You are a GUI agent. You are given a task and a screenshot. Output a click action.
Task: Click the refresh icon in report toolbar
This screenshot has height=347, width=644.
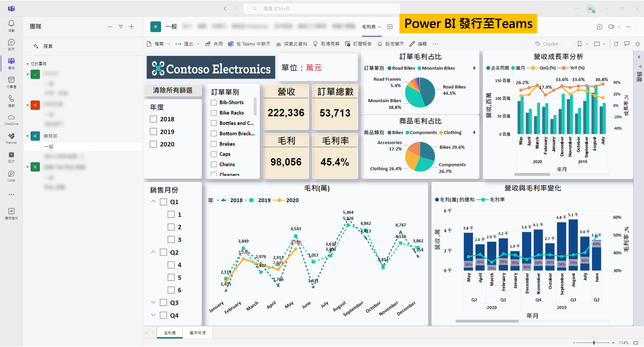616,44
